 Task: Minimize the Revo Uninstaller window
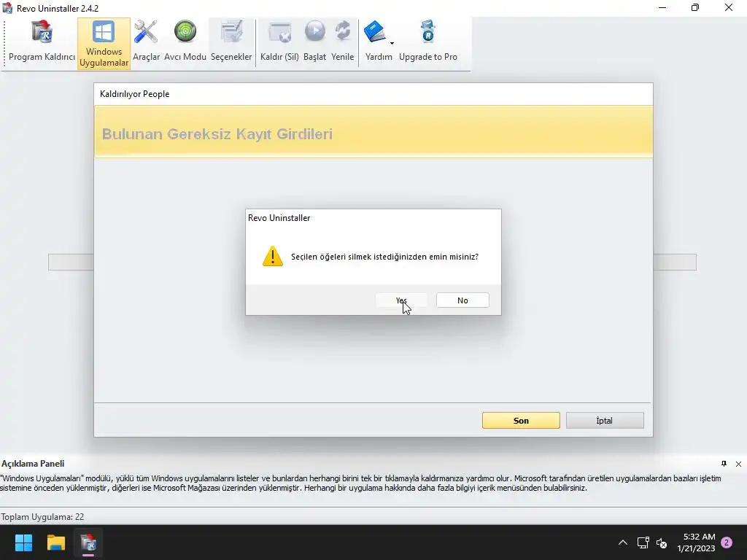[x=662, y=8]
